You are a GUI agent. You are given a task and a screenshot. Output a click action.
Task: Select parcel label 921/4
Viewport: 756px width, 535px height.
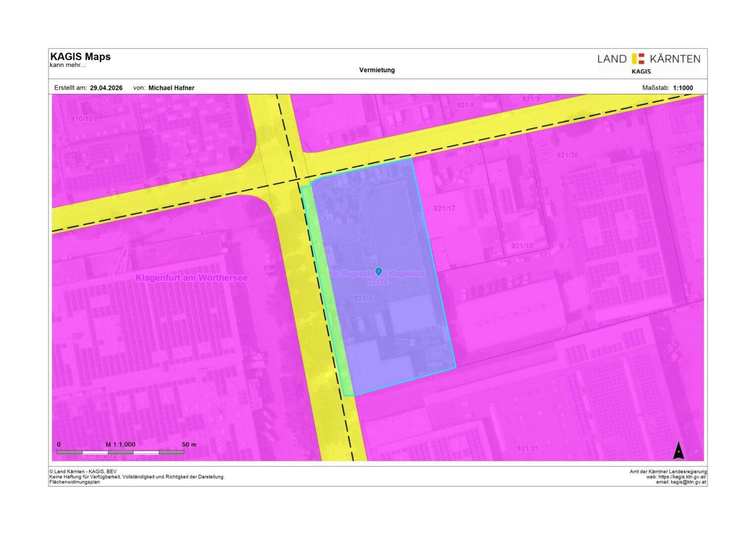[x=363, y=298]
